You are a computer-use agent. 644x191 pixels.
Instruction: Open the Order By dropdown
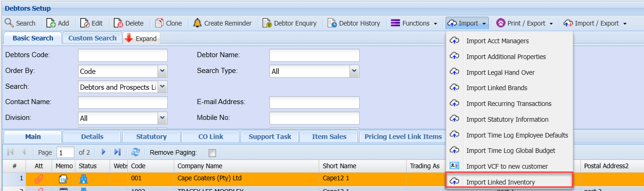[162, 71]
